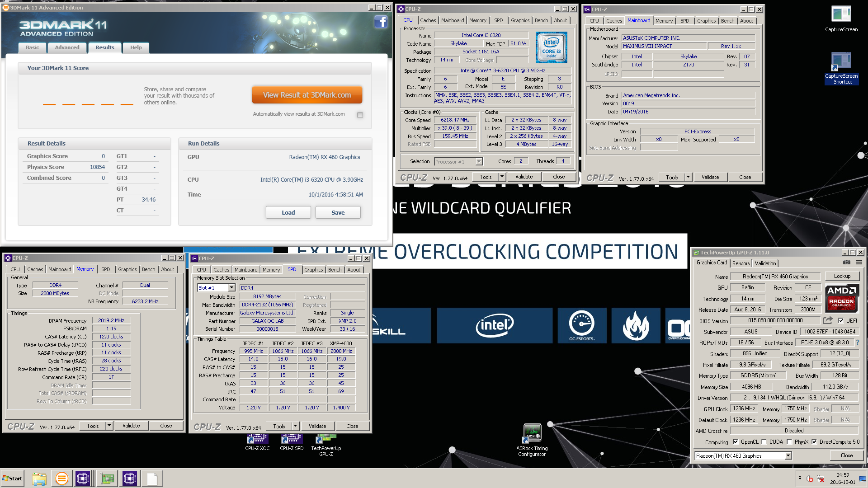
Task: Toggle the CUDA checkbox
Action: 764,441
